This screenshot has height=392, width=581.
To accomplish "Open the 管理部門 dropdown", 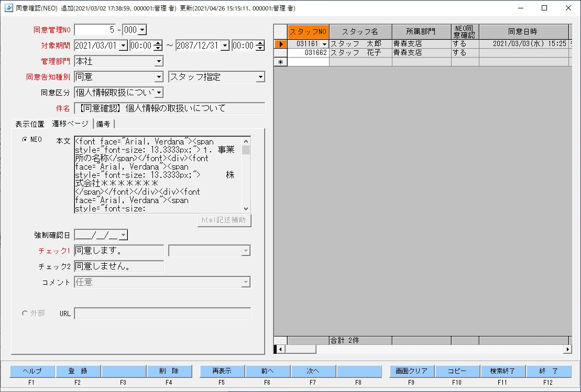I will 159,62.
